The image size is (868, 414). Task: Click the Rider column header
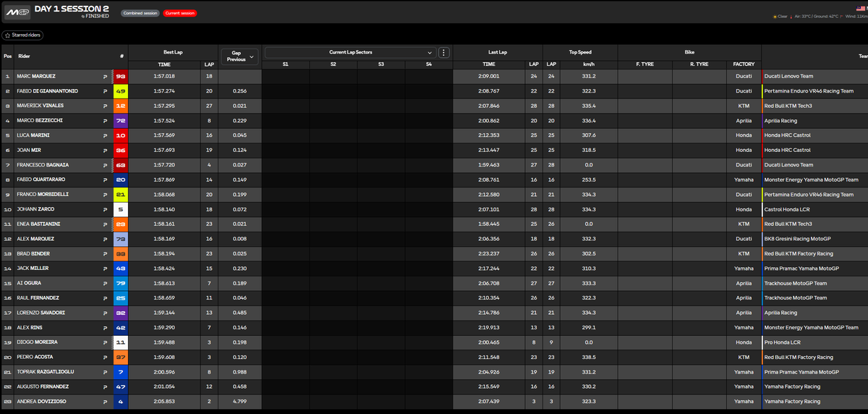point(25,56)
